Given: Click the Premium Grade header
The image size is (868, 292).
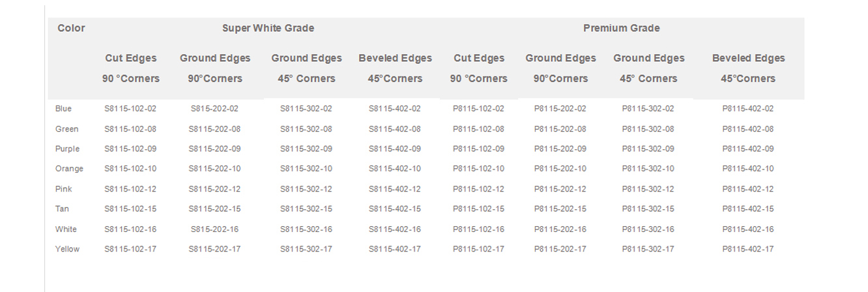Looking at the screenshot, I should [x=621, y=28].
